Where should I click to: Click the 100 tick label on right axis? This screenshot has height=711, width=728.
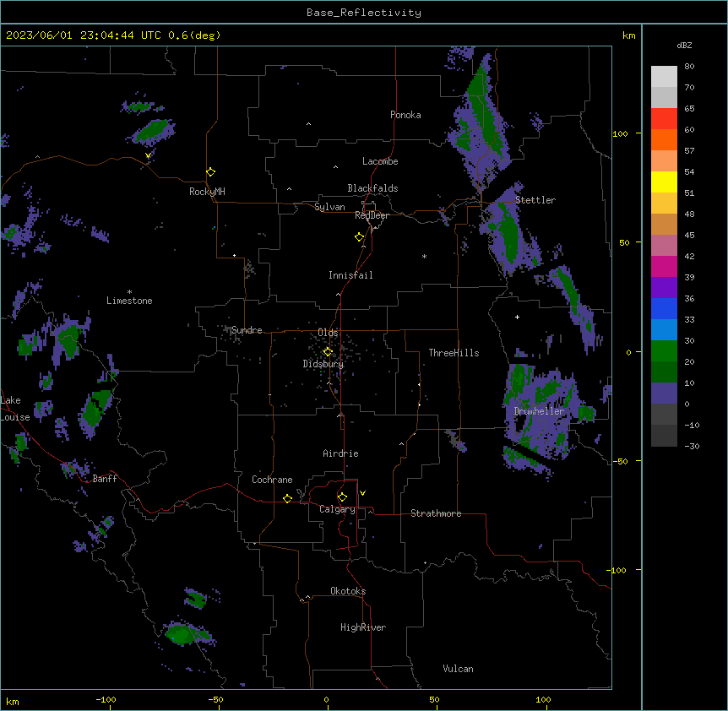(620, 133)
